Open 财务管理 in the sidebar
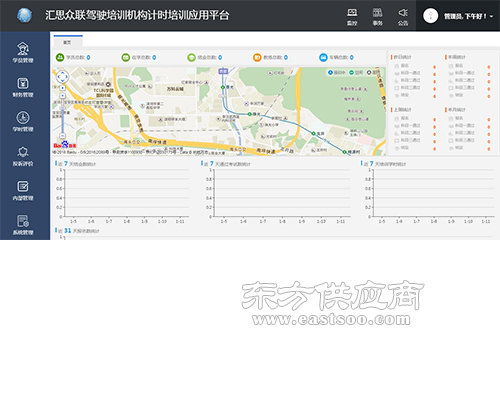Viewport: 500px width, 400px height. 23,87
